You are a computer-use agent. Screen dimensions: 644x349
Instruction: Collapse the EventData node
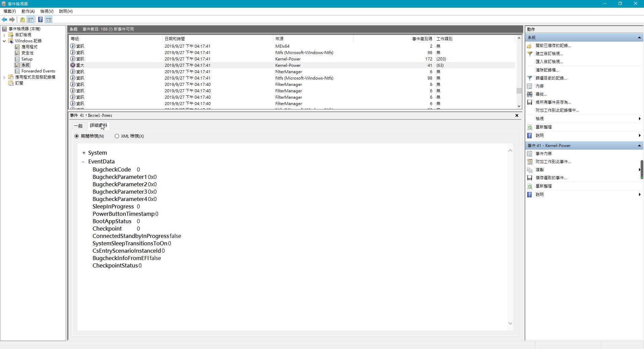click(83, 162)
